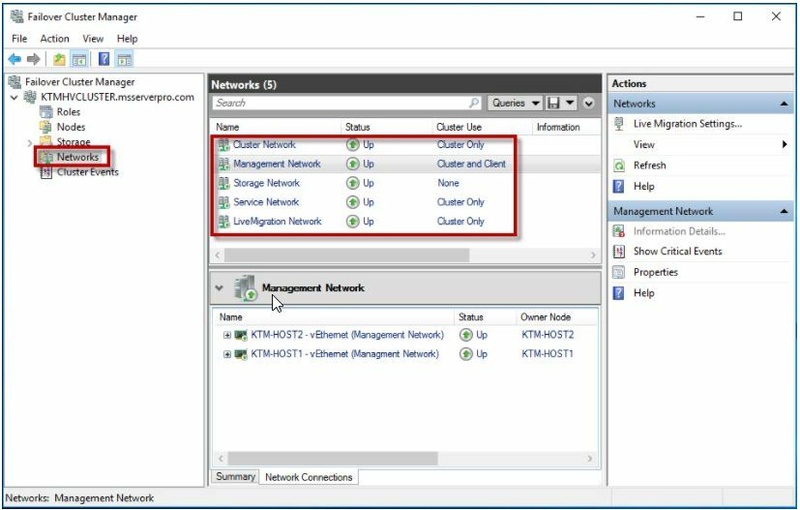This screenshot has width=800, height=510.
Task: Expand the KTM-HOST2 vEthernet connection
Action: point(227,335)
